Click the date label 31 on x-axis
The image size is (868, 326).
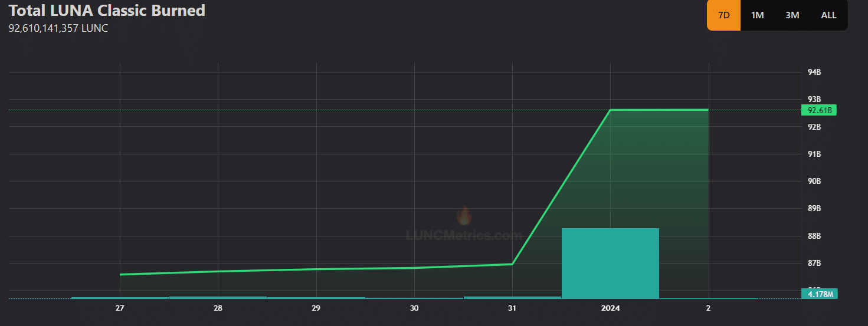point(512,308)
